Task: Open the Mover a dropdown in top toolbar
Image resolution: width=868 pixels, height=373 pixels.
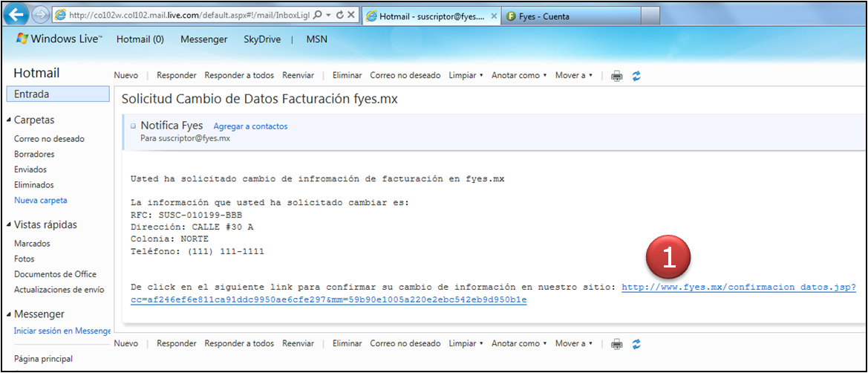Action: pyautogui.click(x=573, y=75)
